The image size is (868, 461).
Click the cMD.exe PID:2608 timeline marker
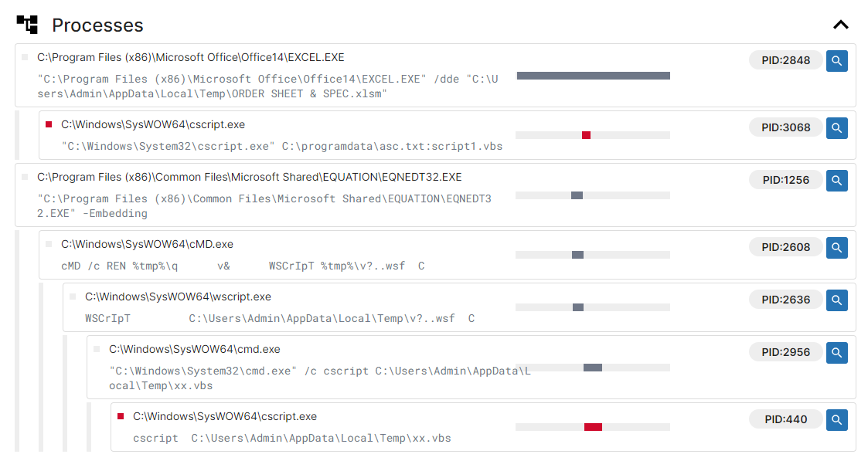click(577, 255)
